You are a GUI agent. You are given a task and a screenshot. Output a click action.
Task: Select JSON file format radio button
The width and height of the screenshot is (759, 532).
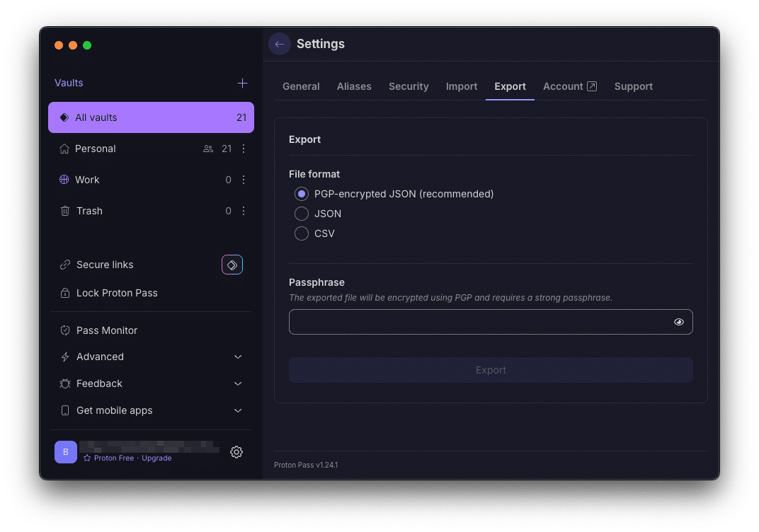(302, 214)
